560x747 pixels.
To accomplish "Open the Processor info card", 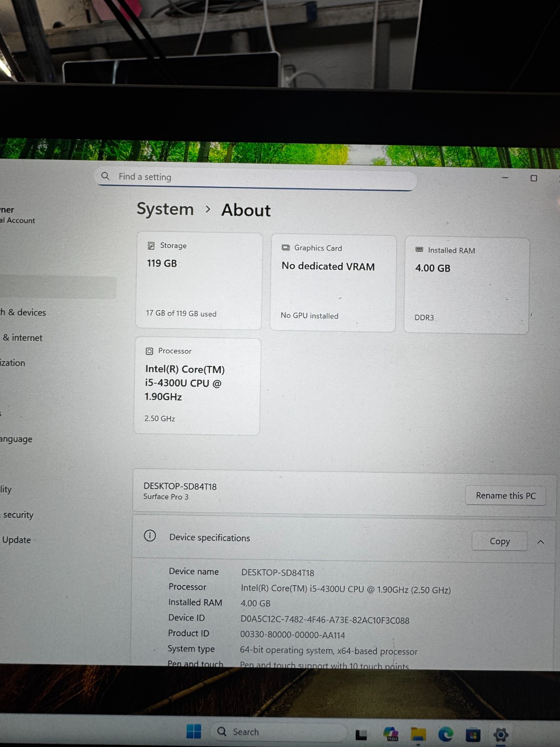I will [197, 387].
